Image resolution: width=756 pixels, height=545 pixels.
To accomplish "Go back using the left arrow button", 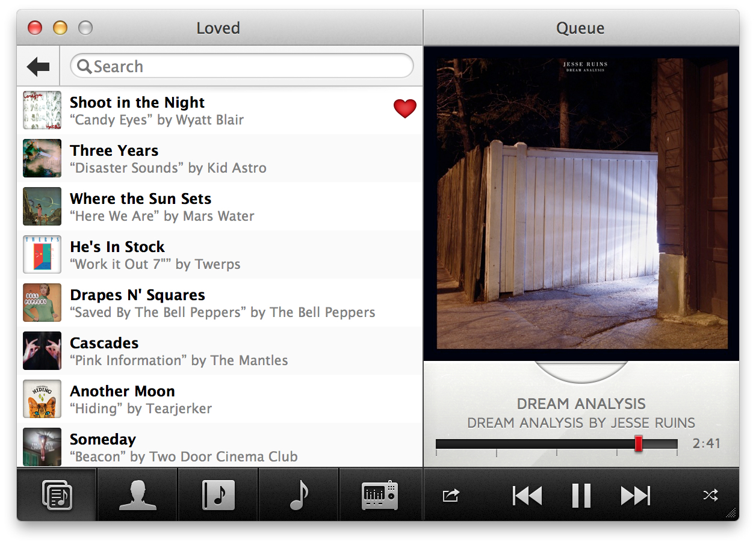I will click(38, 67).
